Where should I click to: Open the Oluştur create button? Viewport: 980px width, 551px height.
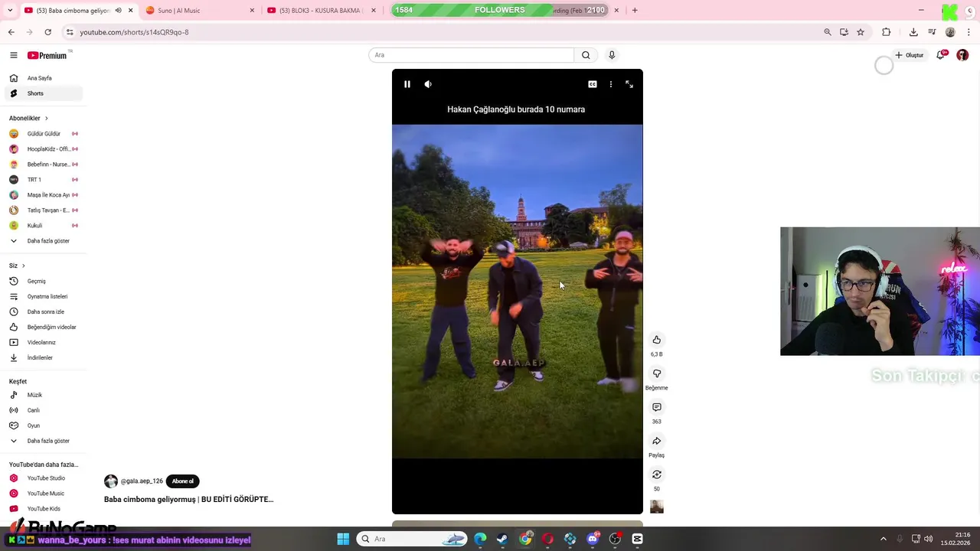909,55
